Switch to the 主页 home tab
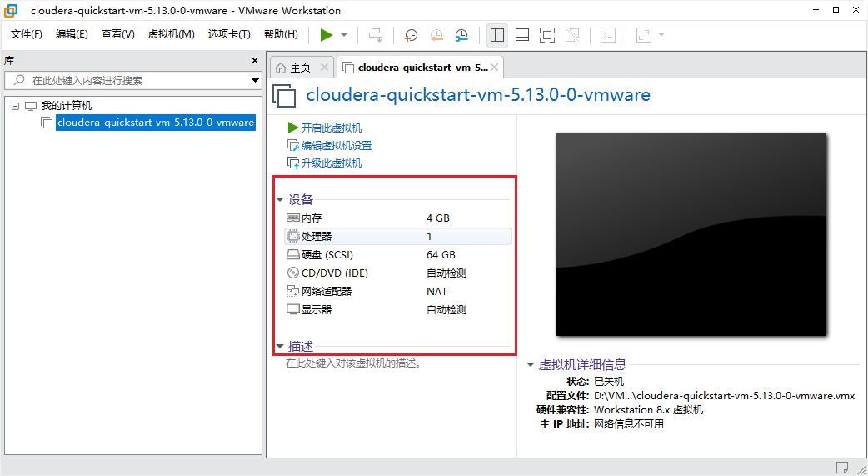Image resolution: width=868 pixels, height=476 pixels. point(301,68)
